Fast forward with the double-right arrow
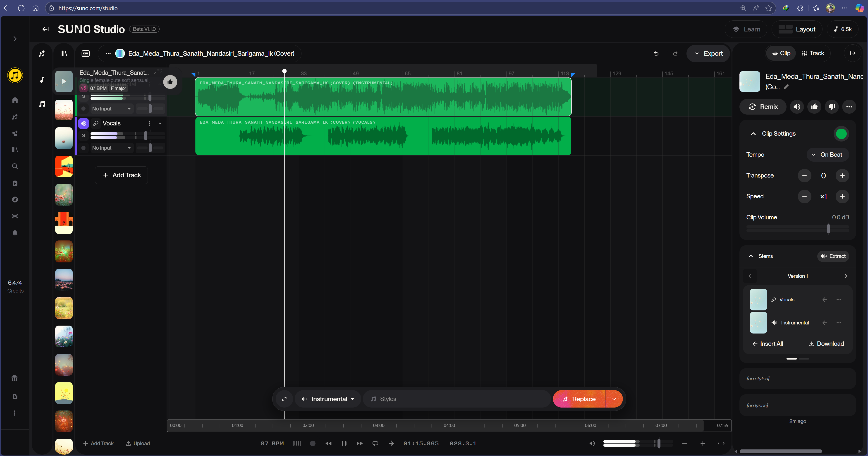This screenshot has width=868, height=456. 359,444
